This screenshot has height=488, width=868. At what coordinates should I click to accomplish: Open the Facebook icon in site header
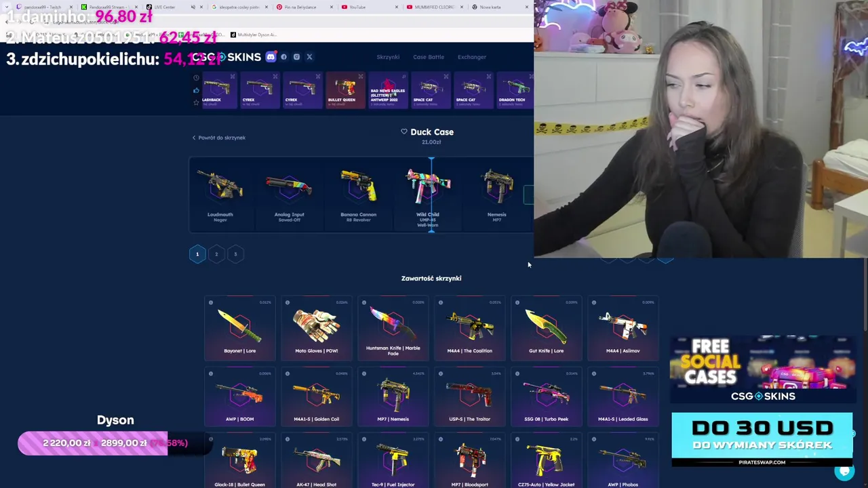(283, 57)
